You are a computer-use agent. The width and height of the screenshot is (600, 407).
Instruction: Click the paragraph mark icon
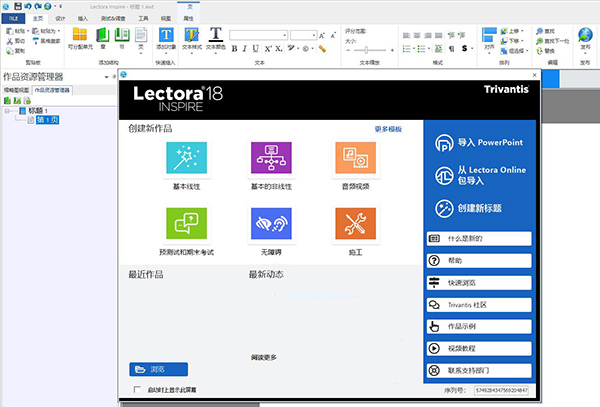(x=452, y=49)
